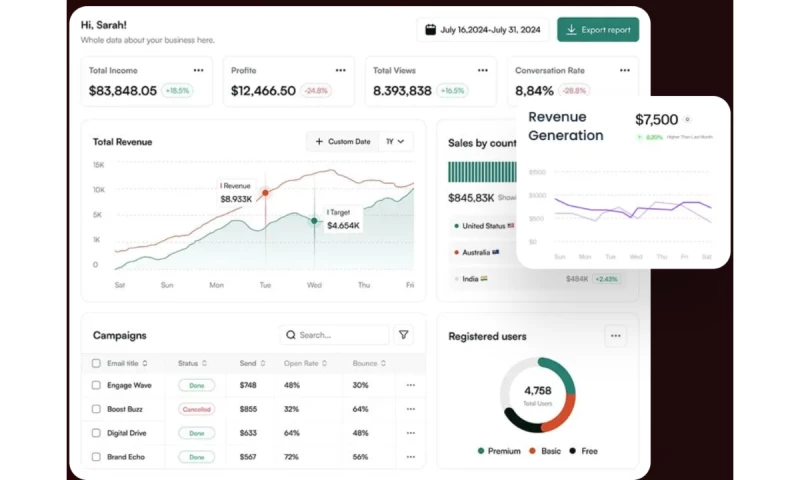Screen dimensions: 800x480
Task: Open Profite card three-dot menu
Action: click(341, 70)
